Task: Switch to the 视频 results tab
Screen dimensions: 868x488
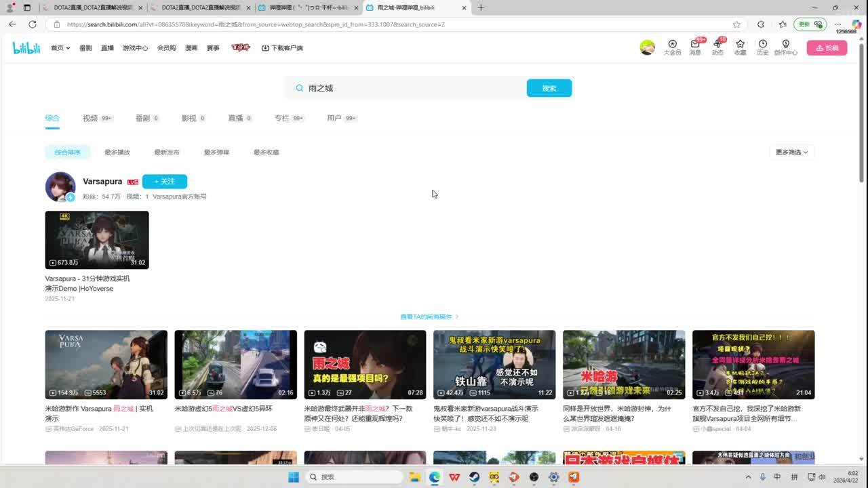Action: coord(90,118)
